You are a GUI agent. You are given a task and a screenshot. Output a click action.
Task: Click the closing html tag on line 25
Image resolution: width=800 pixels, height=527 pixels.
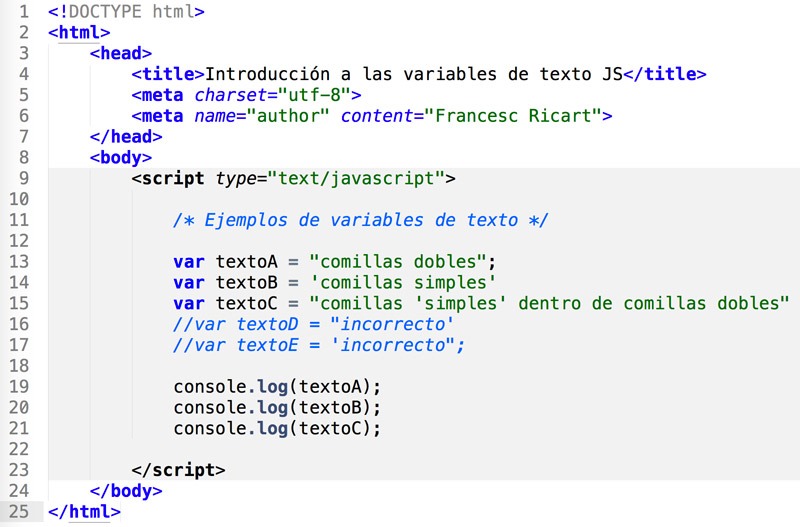(x=84, y=512)
